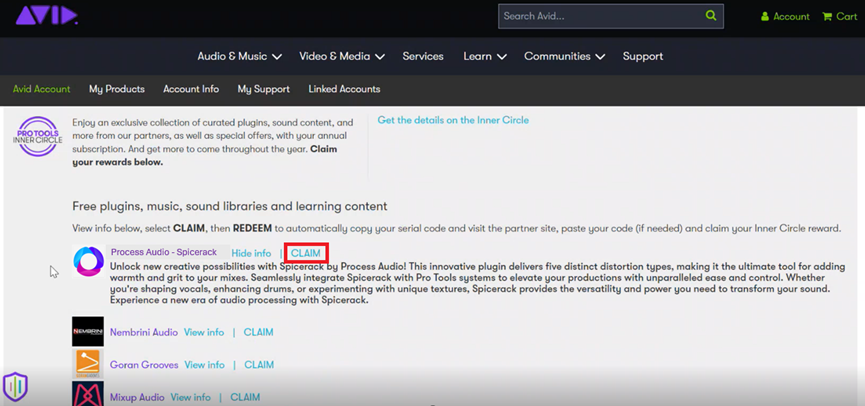The image size is (865, 406).
Task: Click the Avid logo
Action: [46, 15]
